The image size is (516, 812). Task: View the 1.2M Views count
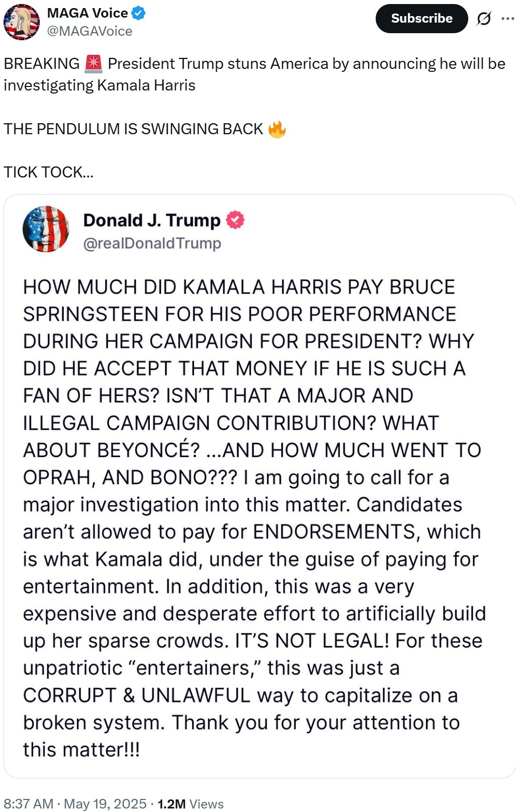191,803
